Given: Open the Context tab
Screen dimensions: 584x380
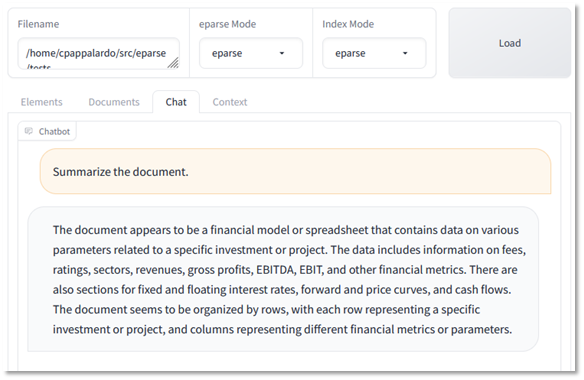Looking at the screenshot, I should 230,102.
